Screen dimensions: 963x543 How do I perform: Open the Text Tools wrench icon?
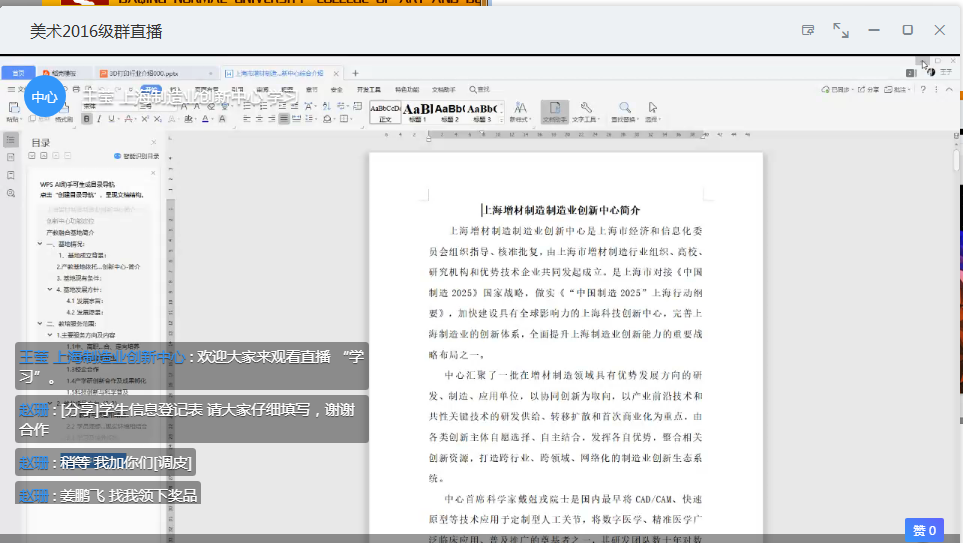pos(586,108)
